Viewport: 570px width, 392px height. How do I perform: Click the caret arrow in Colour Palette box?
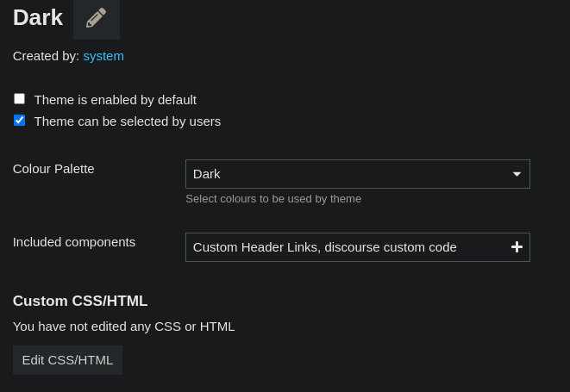tap(517, 174)
